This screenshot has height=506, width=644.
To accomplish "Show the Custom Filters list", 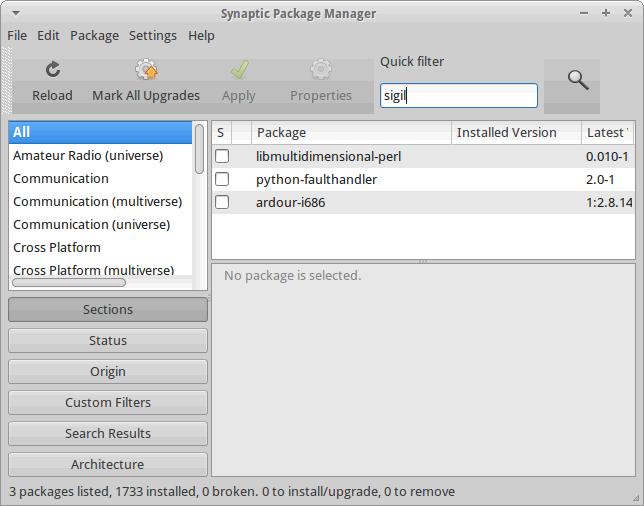I will pyautogui.click(x=108, y=403).
